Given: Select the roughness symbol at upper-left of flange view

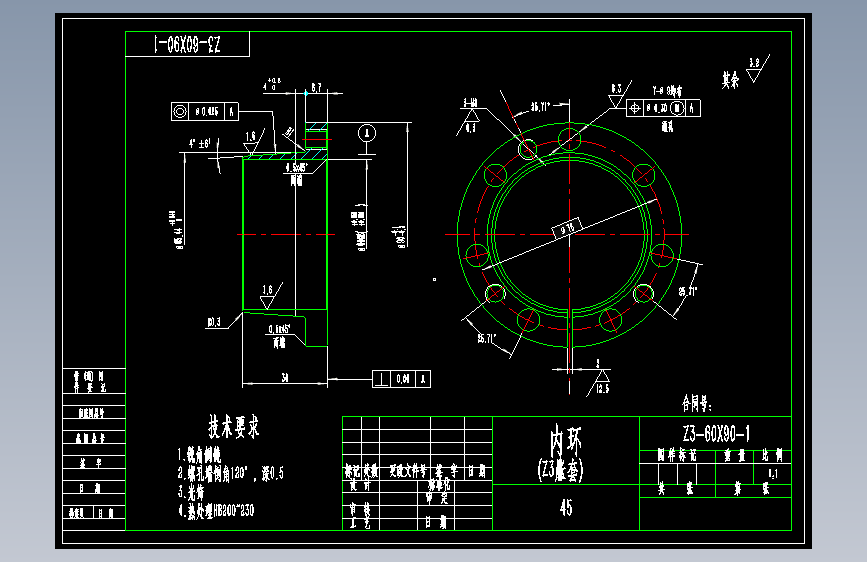Looking at the screenshot, I should [469, 121].
